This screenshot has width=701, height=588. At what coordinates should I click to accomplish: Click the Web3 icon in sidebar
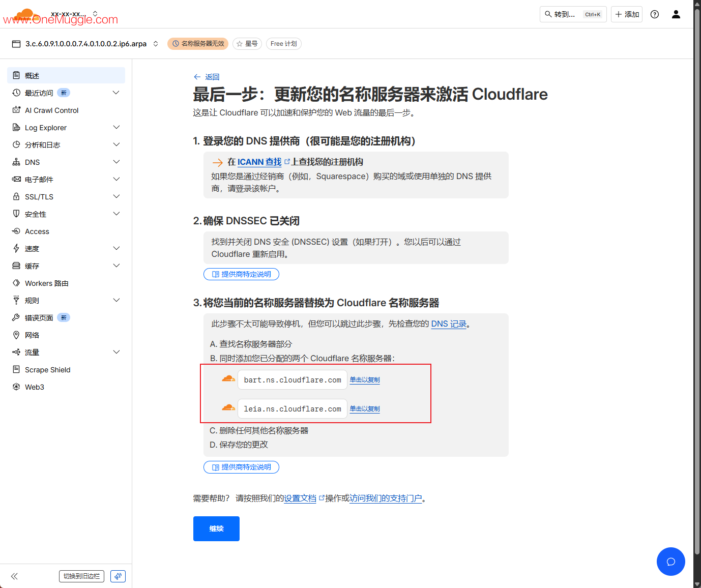click(x=16, y=387)
